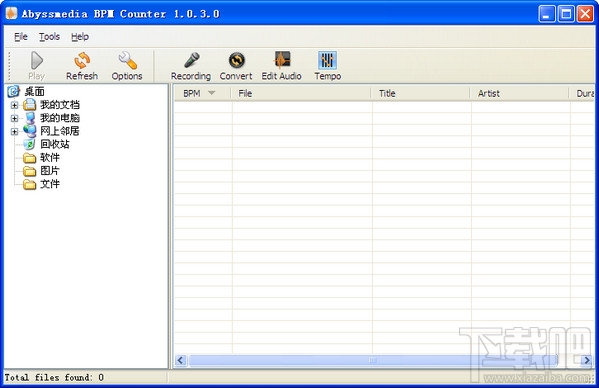Viewport: 599px width, 388px height.
Task: Click the Abyssmedia app icon in title bar
Action: pos(11,13)
